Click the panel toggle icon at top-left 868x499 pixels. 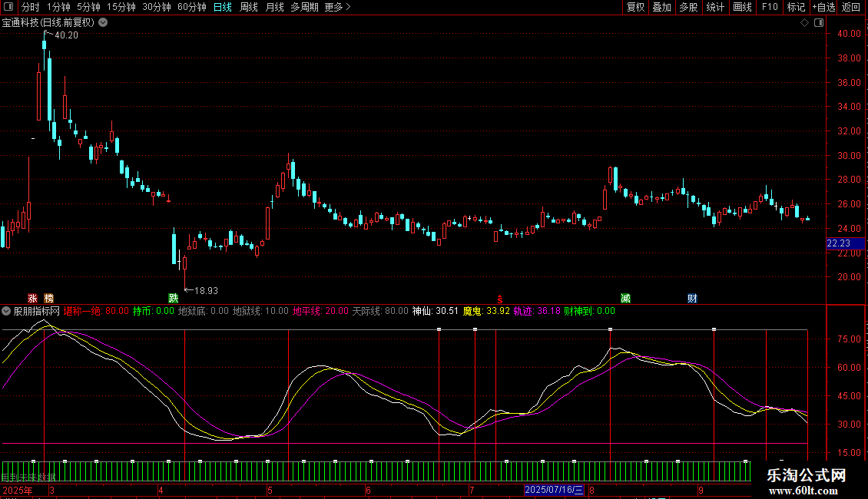8,7
